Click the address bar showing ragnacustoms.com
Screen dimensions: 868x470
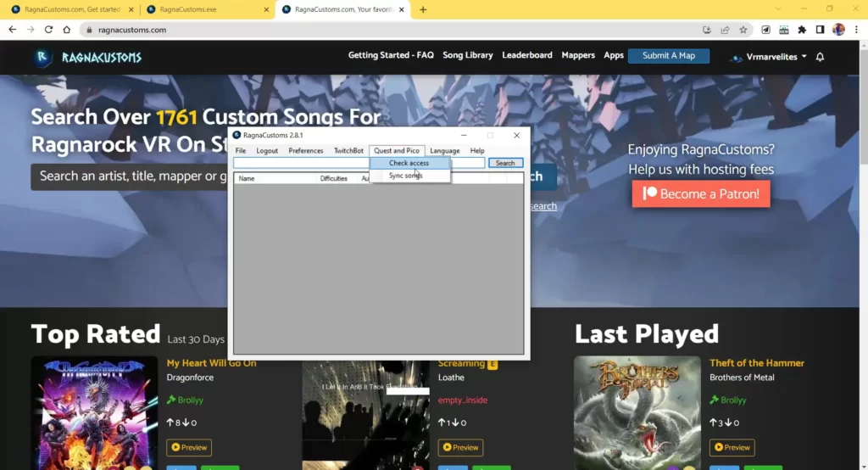point(387,30)
